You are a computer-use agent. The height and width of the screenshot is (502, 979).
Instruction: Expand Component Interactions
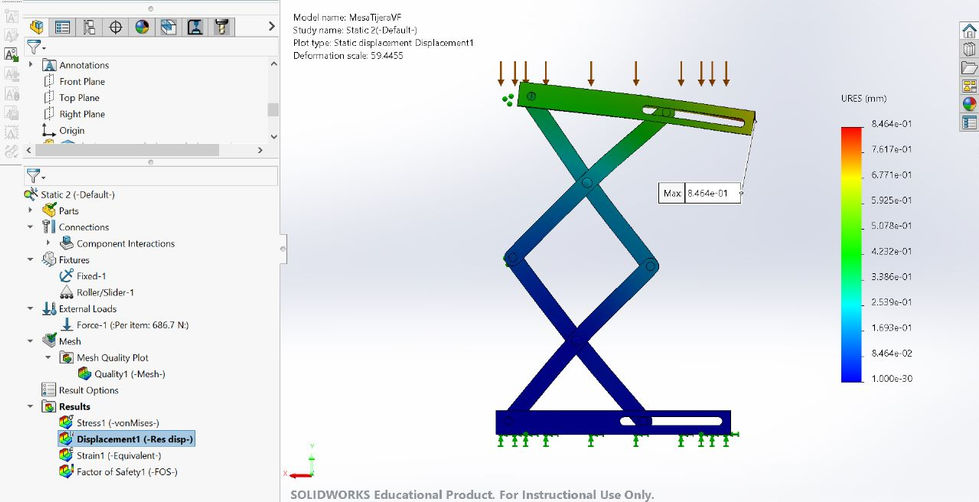48,243
